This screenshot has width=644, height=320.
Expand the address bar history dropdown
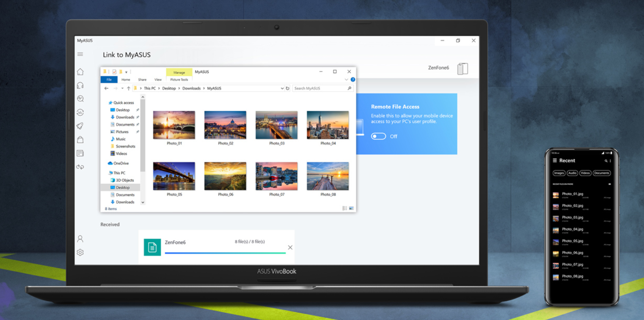(282, 88)
